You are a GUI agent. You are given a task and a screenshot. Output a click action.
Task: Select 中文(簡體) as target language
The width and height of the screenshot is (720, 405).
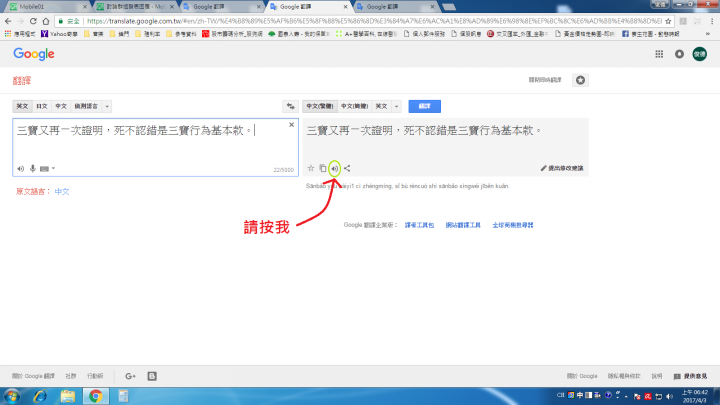(x=354, y=106)
